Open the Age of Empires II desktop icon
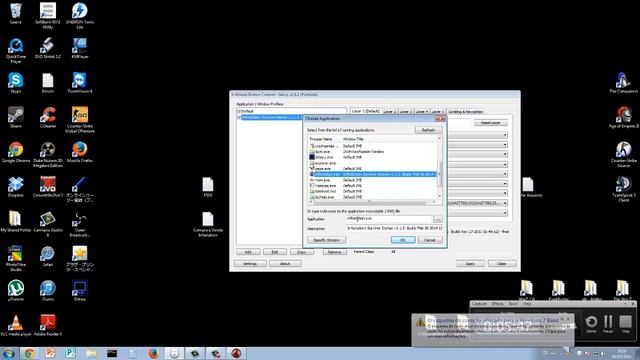Image resolution: width=640 pixels, height=360 pixels. tap(623, 118)
